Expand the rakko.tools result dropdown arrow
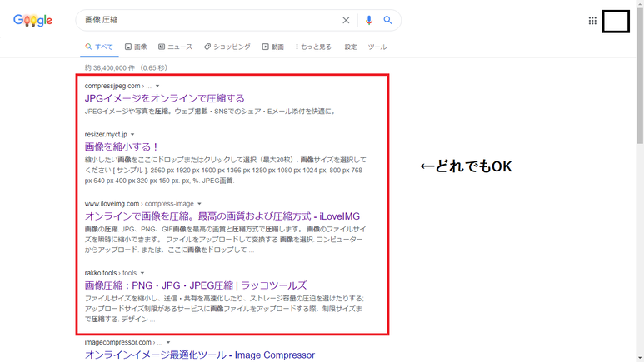 [142, 273]
